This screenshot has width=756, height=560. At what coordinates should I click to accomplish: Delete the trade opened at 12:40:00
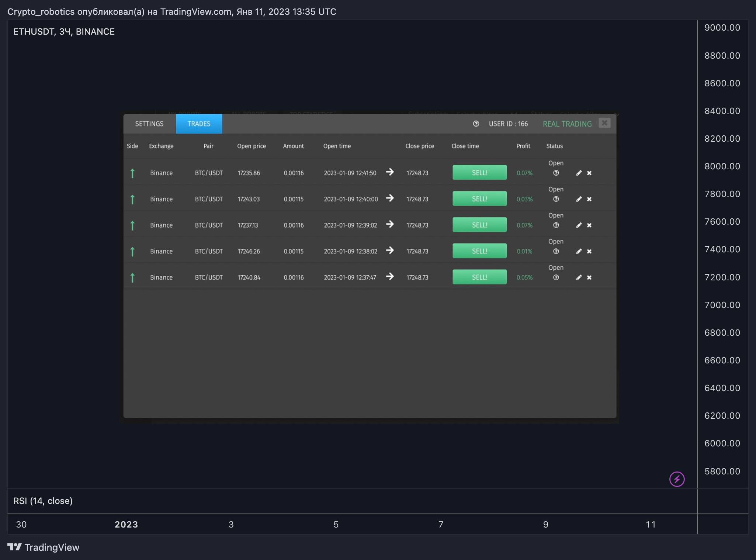point(589,199)
